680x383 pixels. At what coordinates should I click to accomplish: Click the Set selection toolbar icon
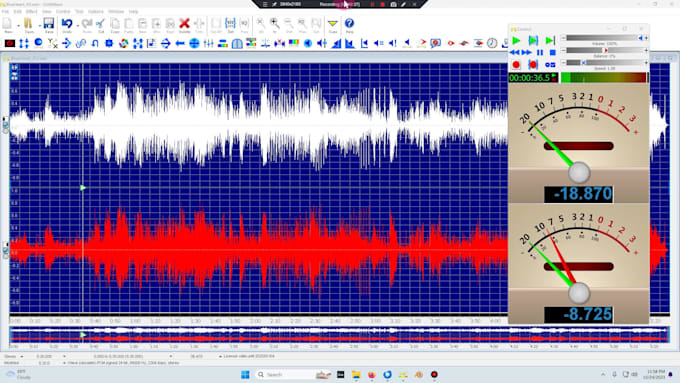pos(230,24)
